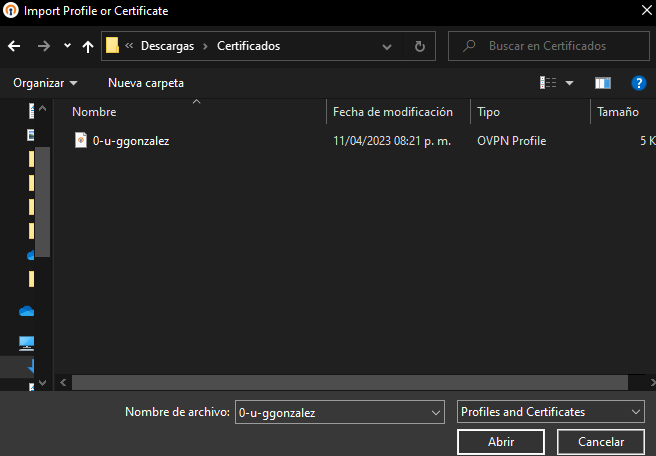Open the Organizar menu
The image size is (656, 456).
tap(45, 83)
